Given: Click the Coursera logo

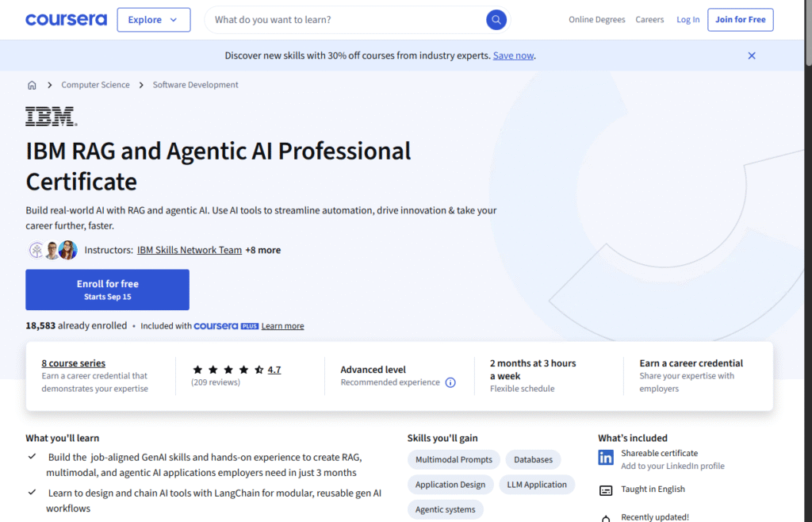Looking at the screenshot, I should point(67,20).
